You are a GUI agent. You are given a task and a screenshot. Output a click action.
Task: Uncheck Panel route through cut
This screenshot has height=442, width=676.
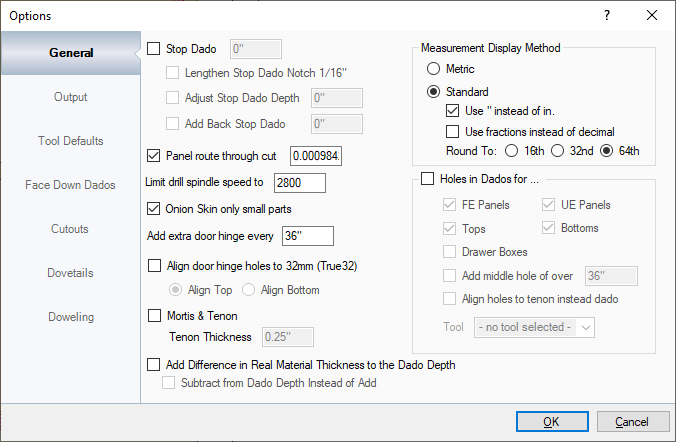(154, 156)
